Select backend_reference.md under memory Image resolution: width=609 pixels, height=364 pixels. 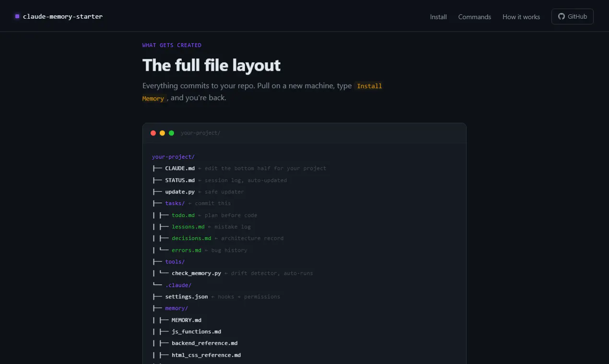pos(205,343)
